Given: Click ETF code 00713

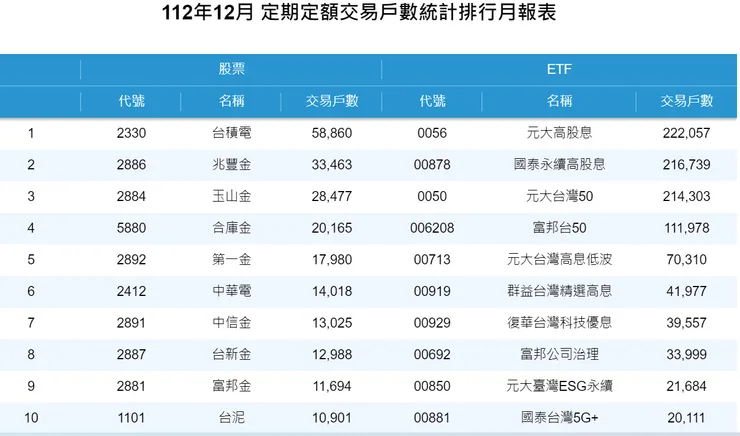Looking at the screenshot, I should (432, 260).
